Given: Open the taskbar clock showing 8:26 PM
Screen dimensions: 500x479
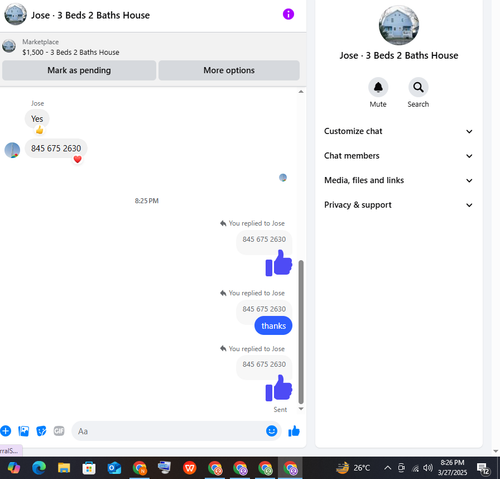Looking at the screenshot, I should pyautogui.click(x=452, y=468).
